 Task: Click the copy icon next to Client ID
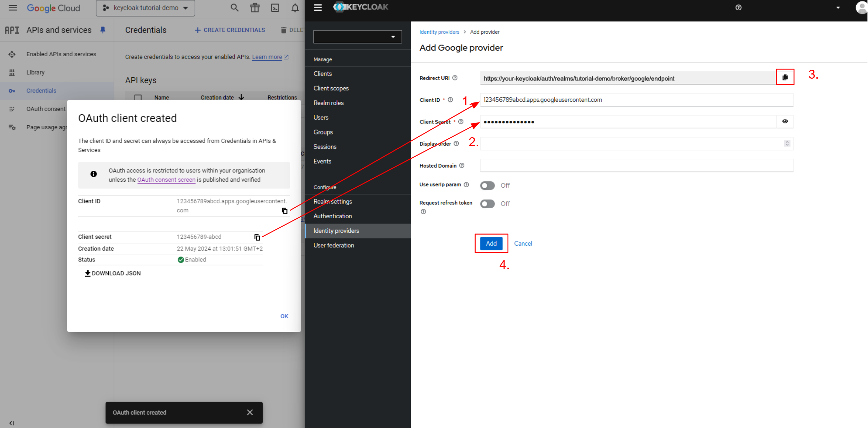point(285,211)
